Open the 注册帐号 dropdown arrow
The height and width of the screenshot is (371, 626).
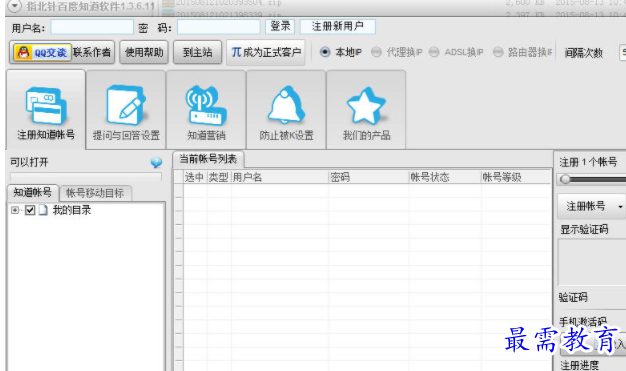coord(620,207)
